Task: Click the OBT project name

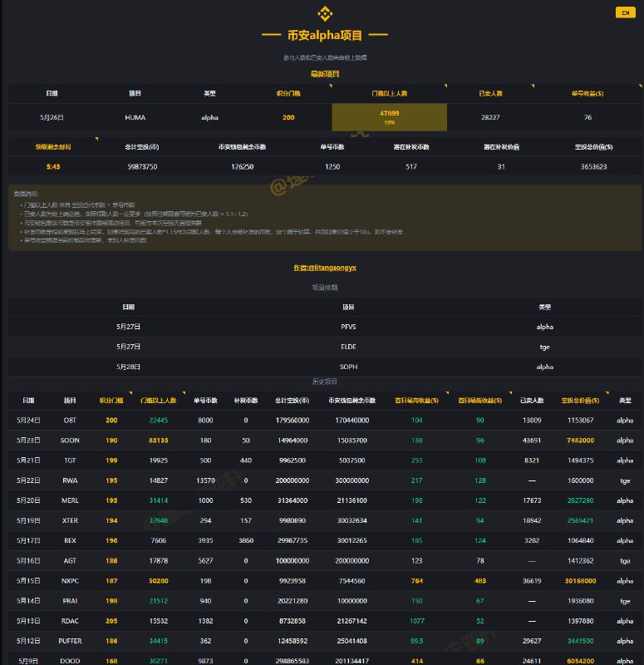Action: click(x=70, y=421)
